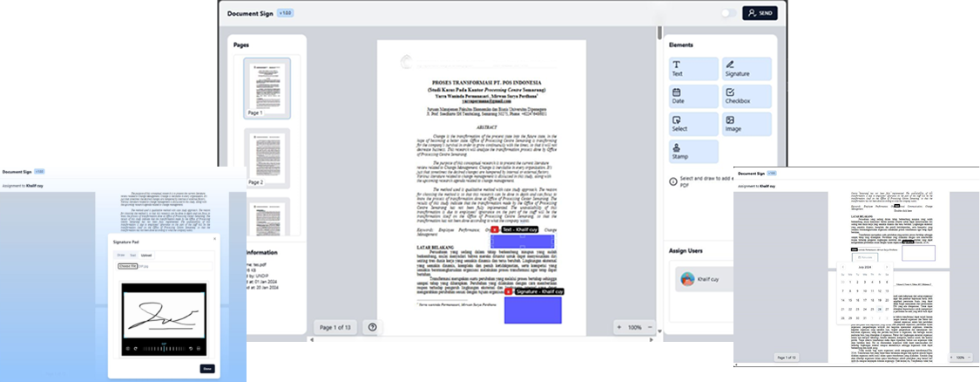Click the blue Signature field placeholder on document
This screenshot has width=980, height=382.
coord(533,310)
